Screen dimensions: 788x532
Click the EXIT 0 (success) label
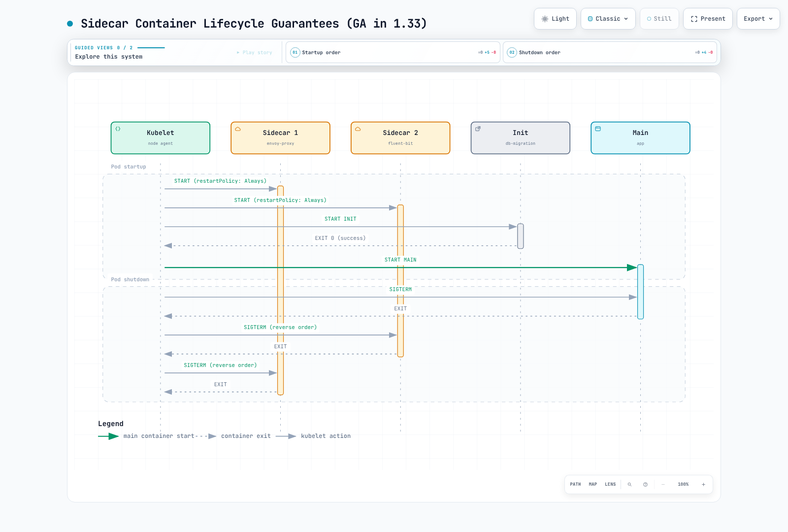pos(340,238)
